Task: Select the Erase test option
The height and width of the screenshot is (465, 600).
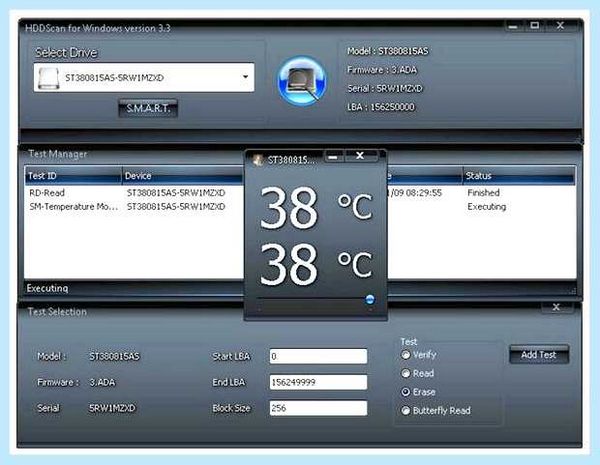Action: tap(418, 392)
